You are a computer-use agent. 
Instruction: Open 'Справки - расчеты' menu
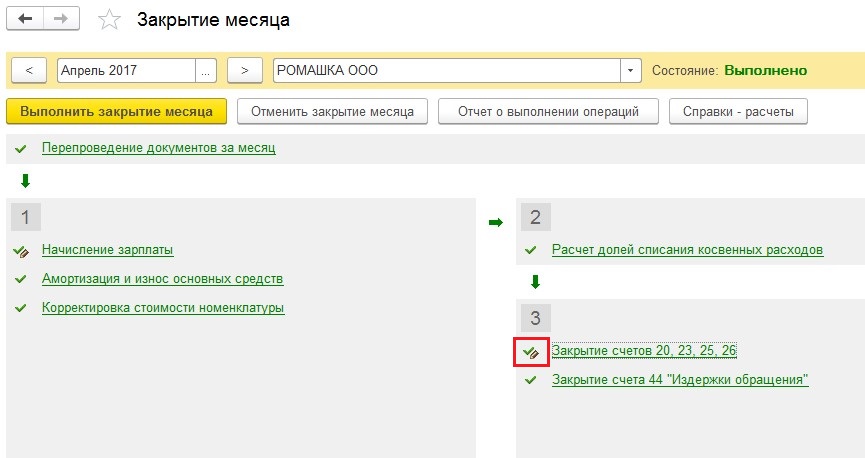coord(738,111)
